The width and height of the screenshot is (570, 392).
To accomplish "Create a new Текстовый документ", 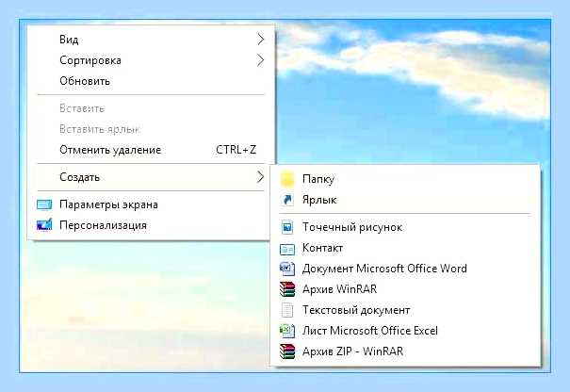I will coord(405,310).
